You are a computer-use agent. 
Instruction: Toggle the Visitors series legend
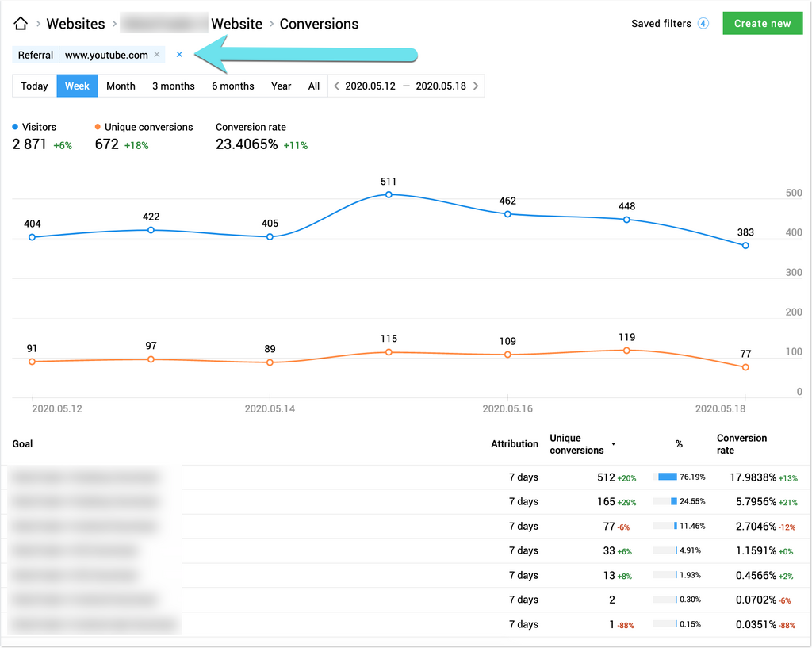point(34,127)
